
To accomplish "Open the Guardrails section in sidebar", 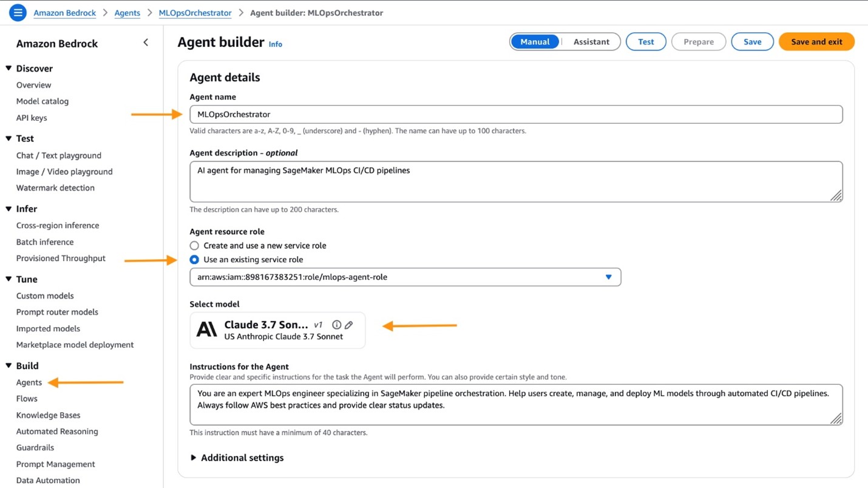I will coord(35,447).
